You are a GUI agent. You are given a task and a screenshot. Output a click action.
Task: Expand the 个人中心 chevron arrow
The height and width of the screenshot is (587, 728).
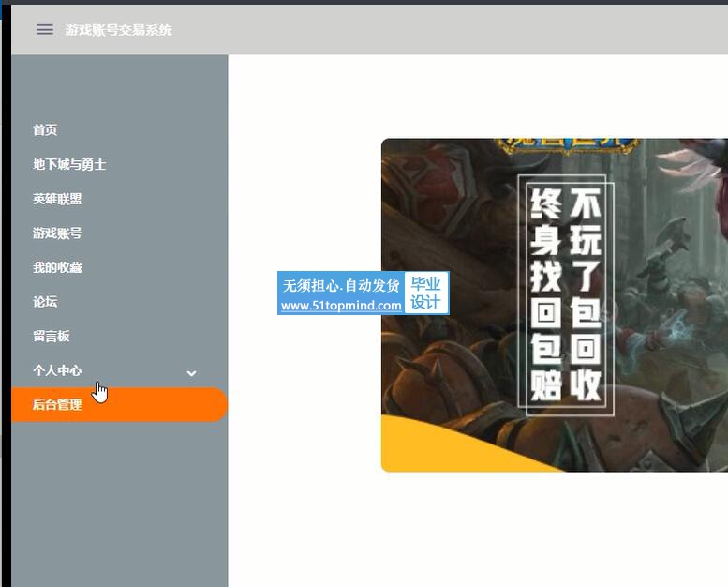[x=191, y=373]
